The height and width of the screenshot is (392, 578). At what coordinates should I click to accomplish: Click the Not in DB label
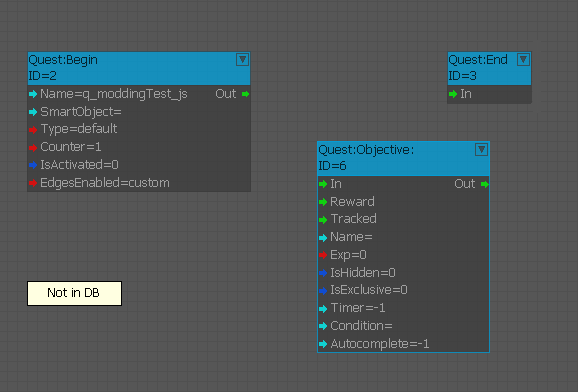(74, 293)
